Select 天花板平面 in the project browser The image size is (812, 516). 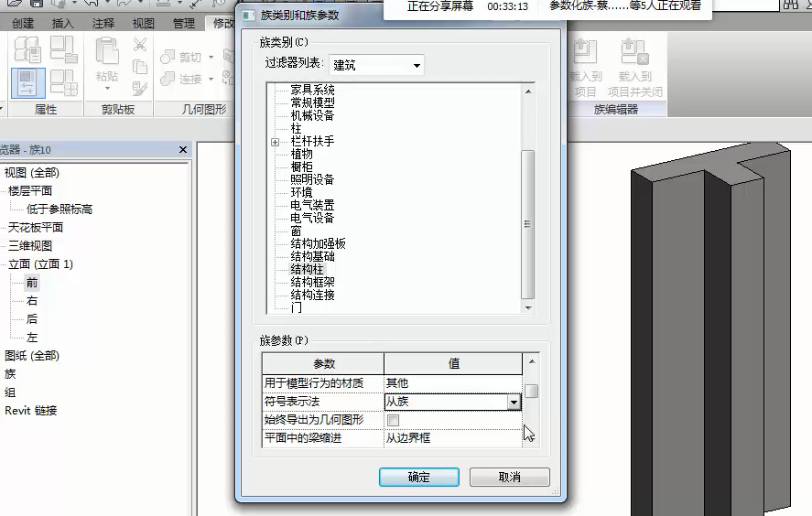(x=35, y=227)
